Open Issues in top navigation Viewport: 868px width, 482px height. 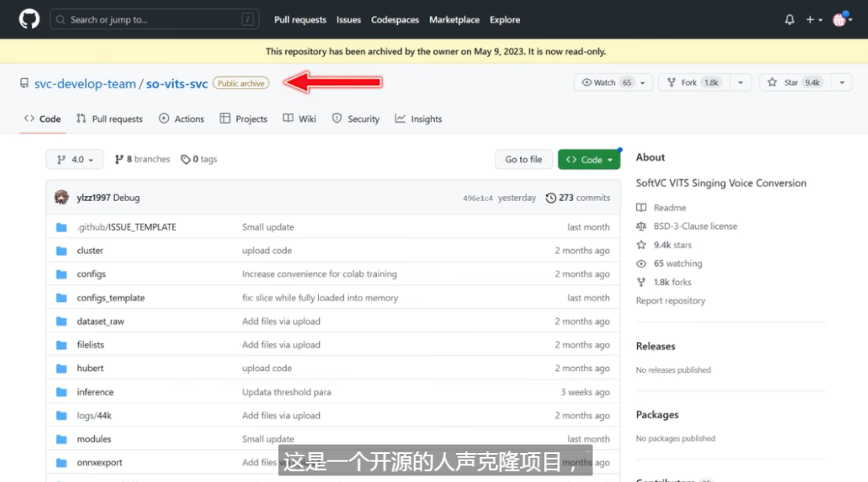[x=348, y=19]
